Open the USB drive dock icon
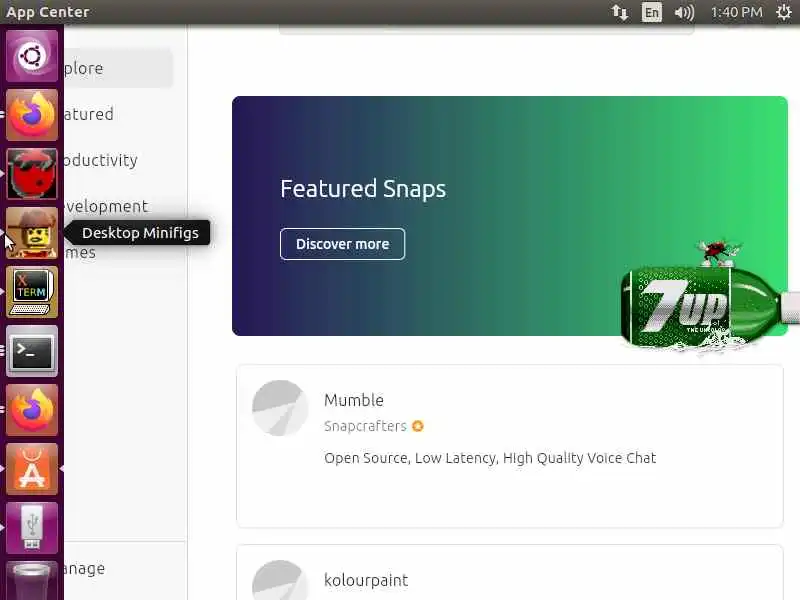Viewport: 800px width, 600px height. (32, 528)
